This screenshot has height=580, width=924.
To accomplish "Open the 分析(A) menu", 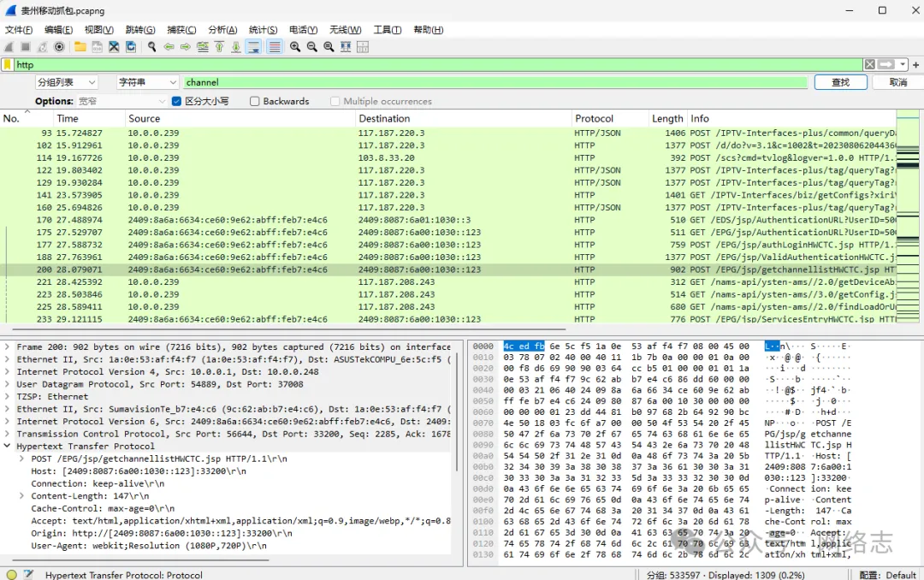I will coord(222,30).
